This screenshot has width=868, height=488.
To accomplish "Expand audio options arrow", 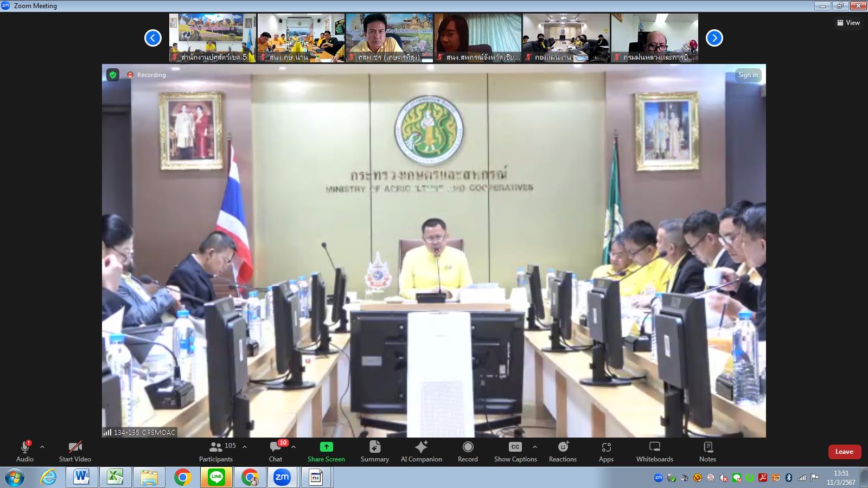I will click(42, 447).
